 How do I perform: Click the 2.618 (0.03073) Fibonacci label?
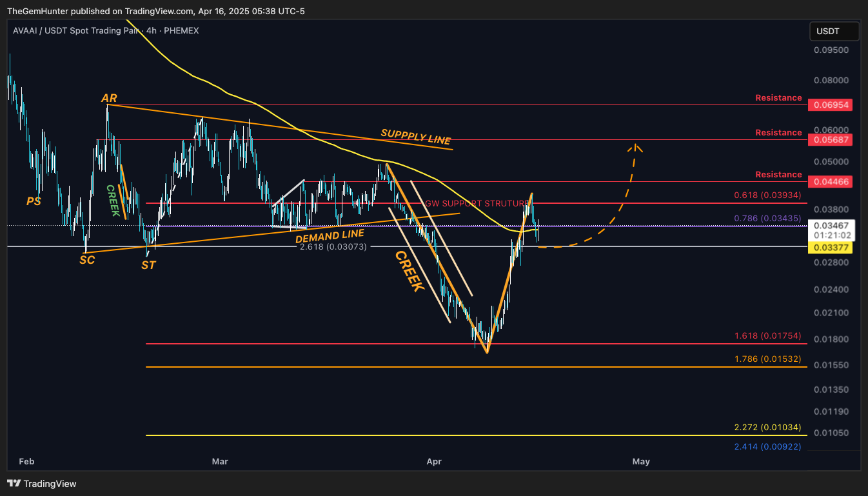pos(333,246)
